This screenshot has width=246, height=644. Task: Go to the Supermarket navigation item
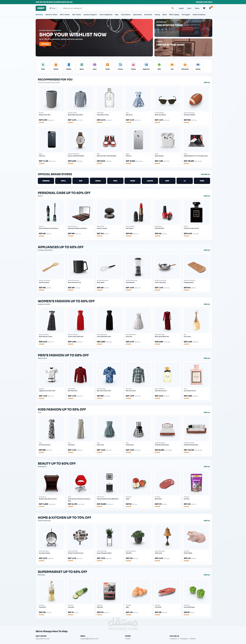coord(137,14)
